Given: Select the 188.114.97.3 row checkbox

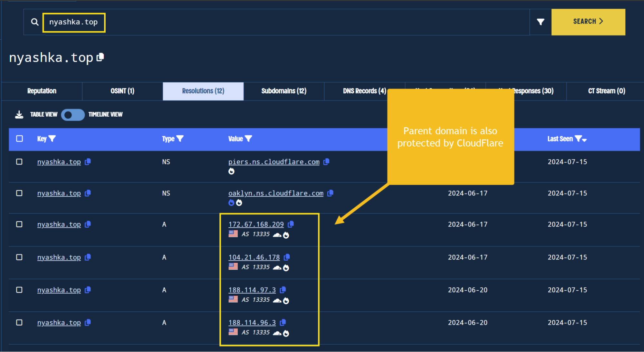Looking at the screenshot, I should tap(19, 290).
